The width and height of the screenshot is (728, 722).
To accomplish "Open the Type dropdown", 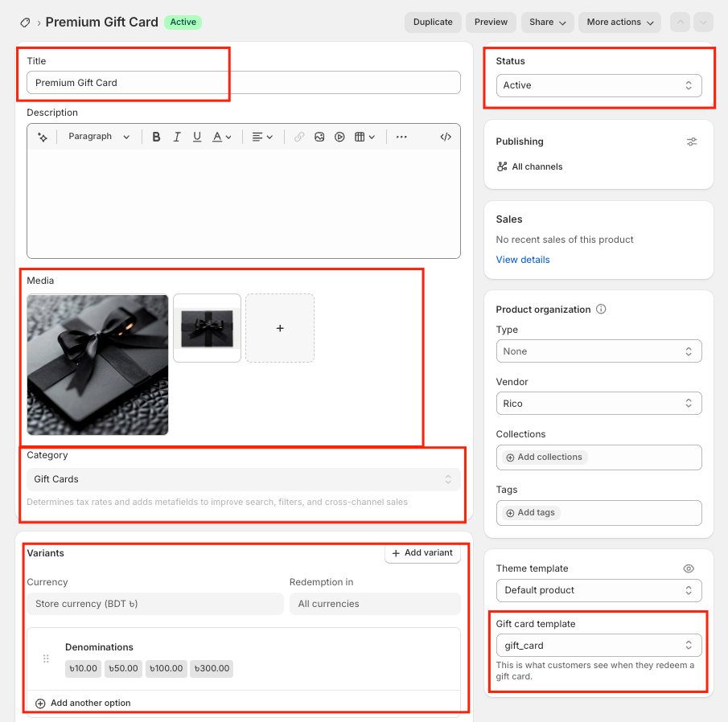I will point(599,351).
